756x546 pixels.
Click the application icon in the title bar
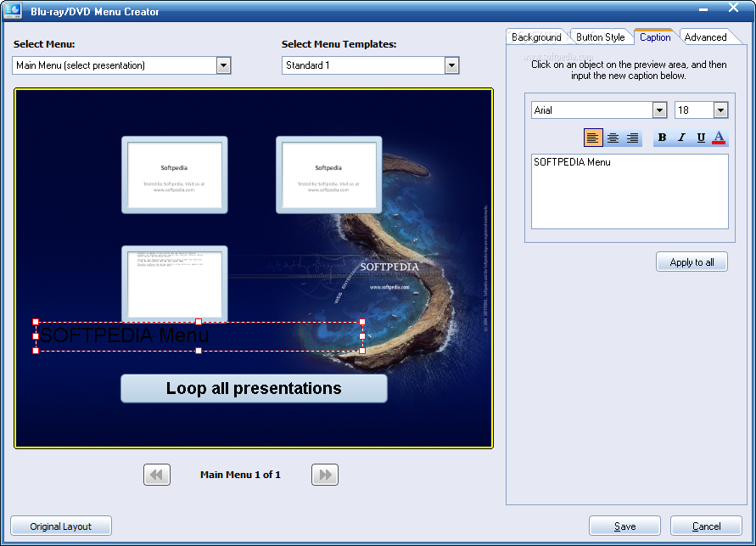click(12, 10)
